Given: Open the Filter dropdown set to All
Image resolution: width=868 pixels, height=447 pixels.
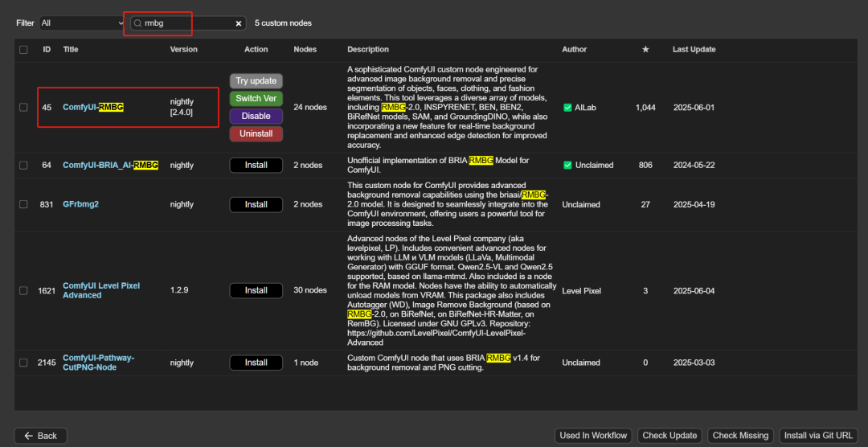Looking at the screenshot, I should tap(82, 23).
